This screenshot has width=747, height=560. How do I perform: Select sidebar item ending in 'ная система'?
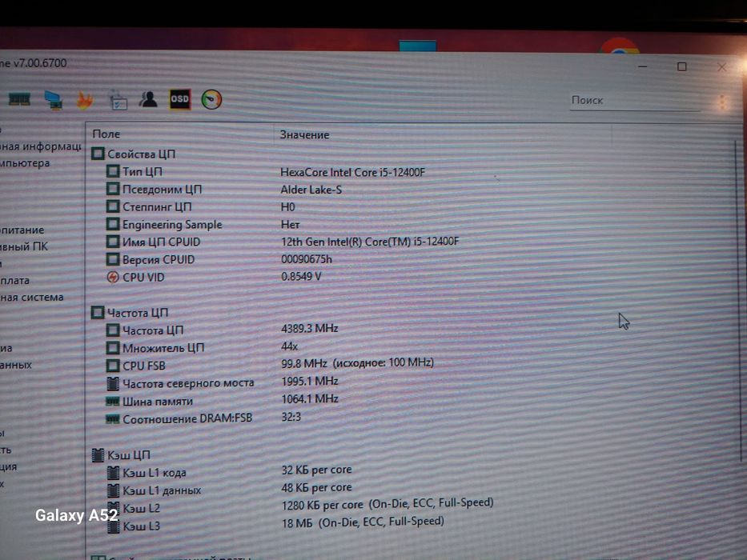(x=31, y=297)
